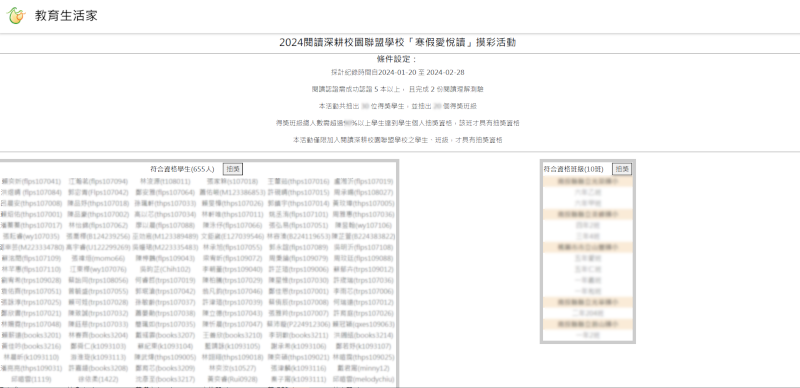The height and width of the screenshot is (388, 800).
Task: Select the 2024 activity title heading
Action: [397, 42]
